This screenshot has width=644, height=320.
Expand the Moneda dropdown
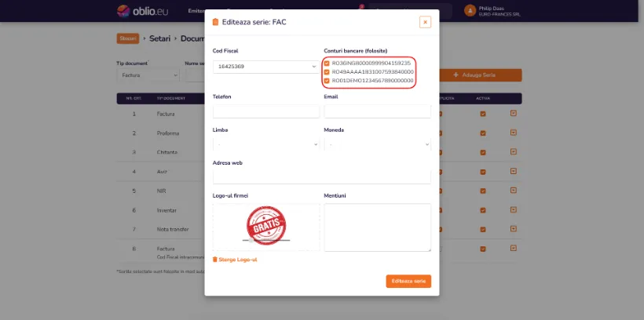tap(378, 144)
